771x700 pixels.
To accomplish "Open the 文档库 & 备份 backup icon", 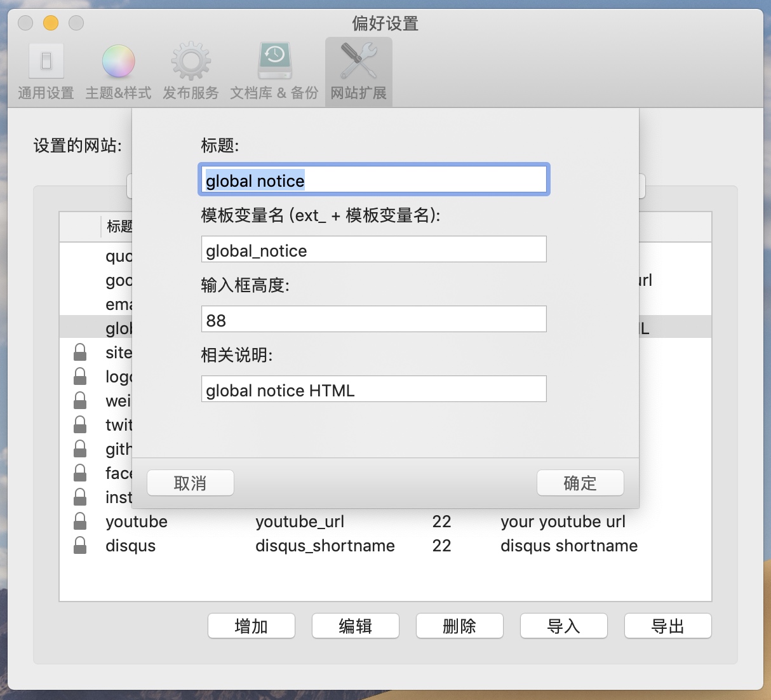I will (274, 62).
